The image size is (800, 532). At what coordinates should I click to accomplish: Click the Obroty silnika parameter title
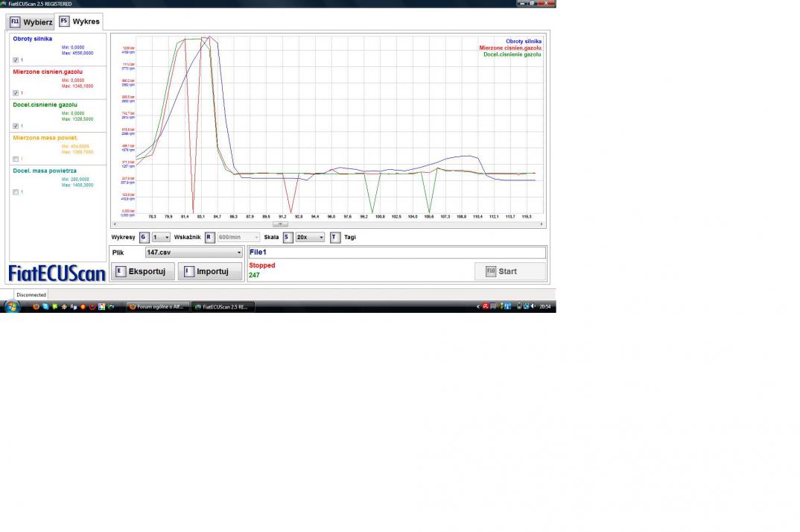33,39
